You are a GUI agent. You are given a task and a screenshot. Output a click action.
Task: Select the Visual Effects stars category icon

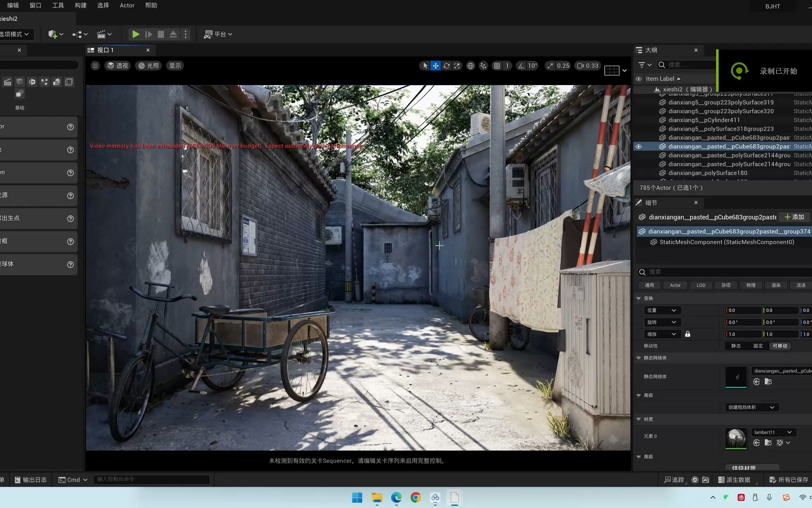(x=44, y=82)
